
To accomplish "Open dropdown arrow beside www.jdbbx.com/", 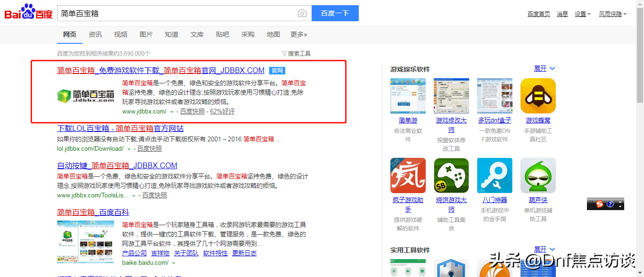I will 172,112.
